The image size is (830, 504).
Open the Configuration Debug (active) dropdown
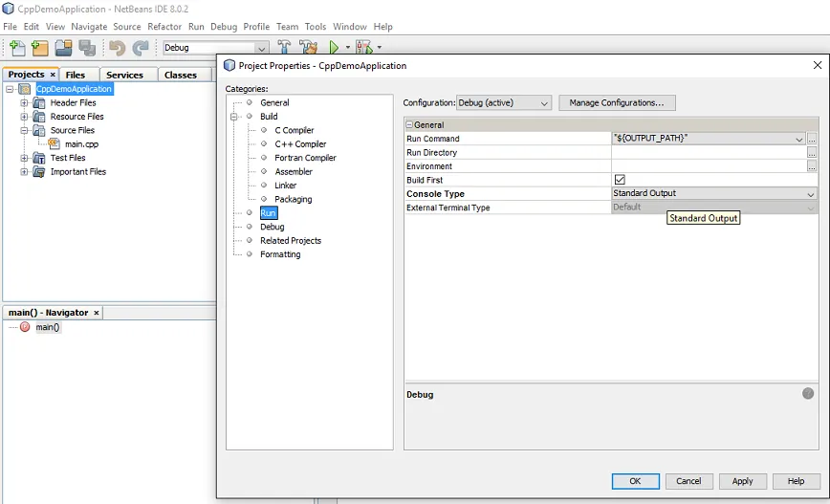[x=503, y=102]
